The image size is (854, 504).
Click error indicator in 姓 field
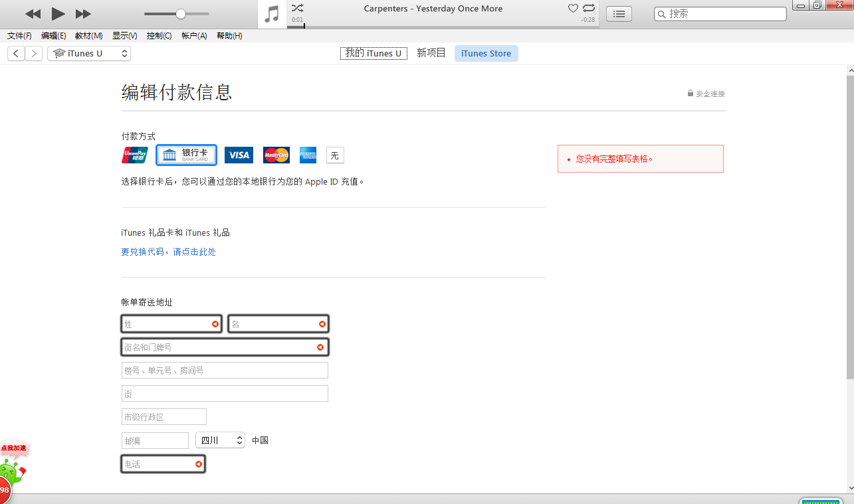click(215, 324)
